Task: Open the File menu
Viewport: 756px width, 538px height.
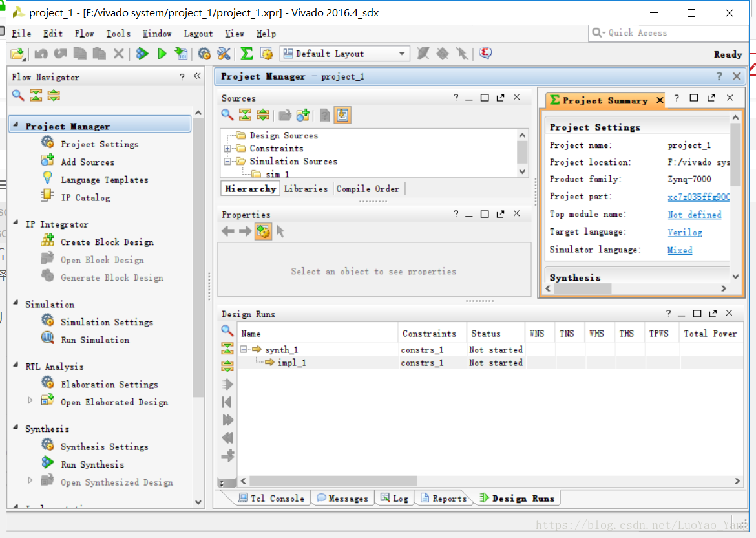Action: pyautogui.click(x=21, y=33)
